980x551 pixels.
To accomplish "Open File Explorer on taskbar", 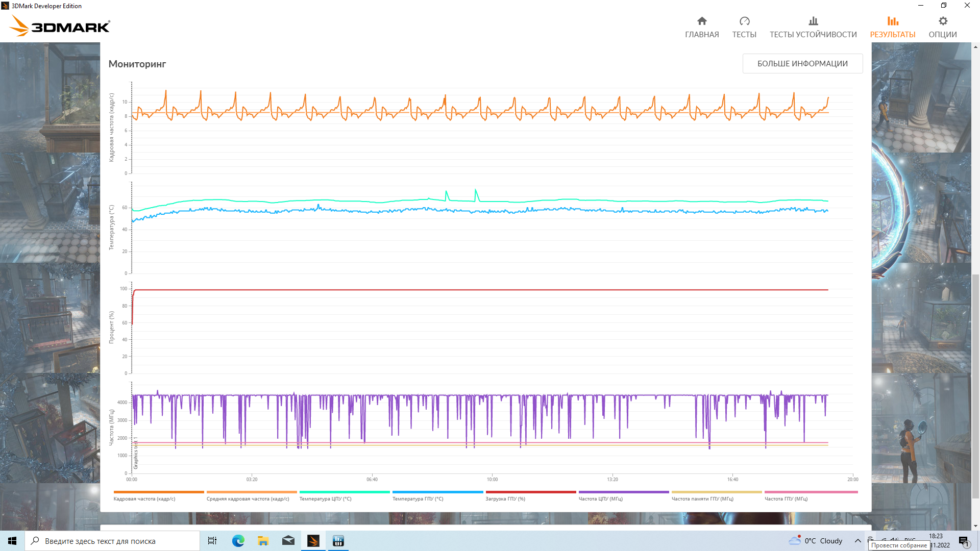I will tap(263, 541).
